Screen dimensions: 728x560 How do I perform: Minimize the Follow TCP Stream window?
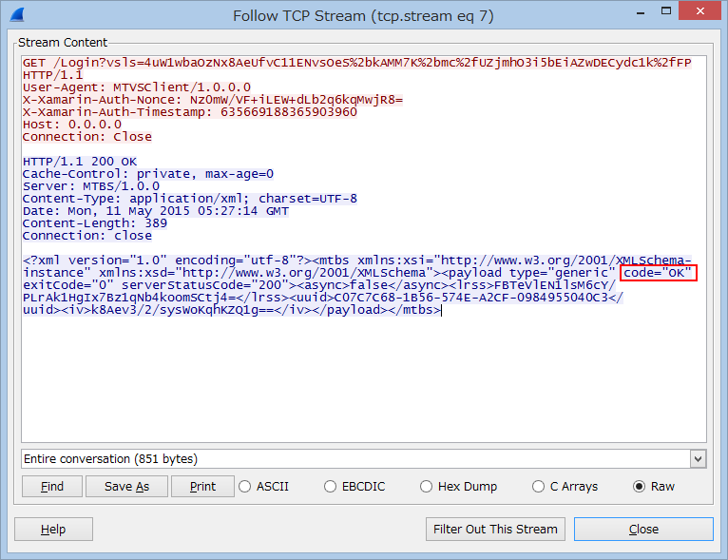(641, 11)
